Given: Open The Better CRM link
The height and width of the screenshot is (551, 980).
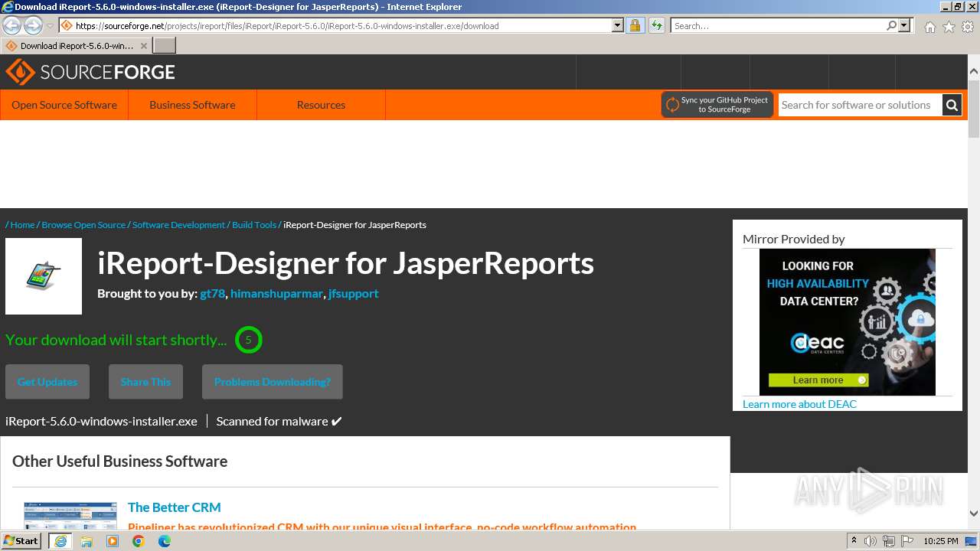Looking at the screenshot, I should (174, 507).
